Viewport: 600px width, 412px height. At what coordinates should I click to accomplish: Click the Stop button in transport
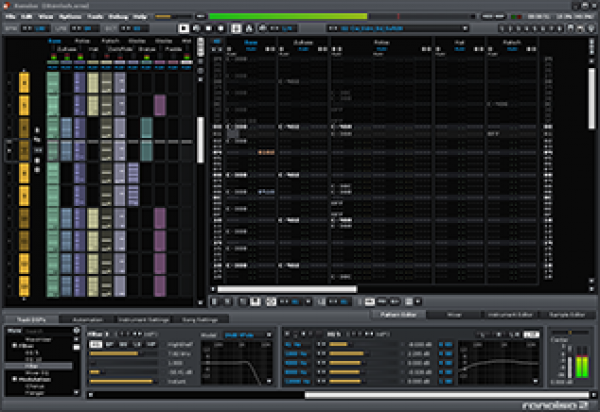click(x=210, y=28)
